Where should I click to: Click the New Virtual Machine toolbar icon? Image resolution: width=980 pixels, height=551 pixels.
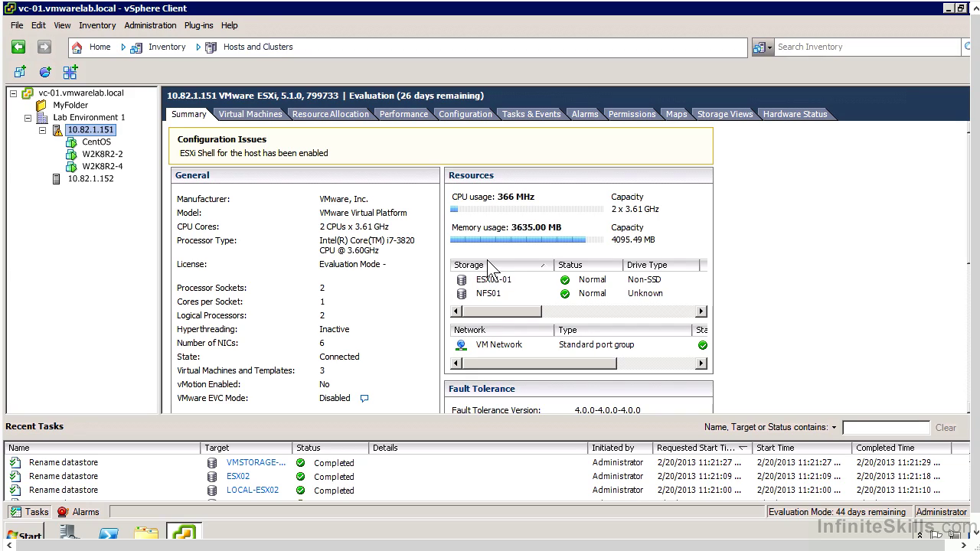20,72
